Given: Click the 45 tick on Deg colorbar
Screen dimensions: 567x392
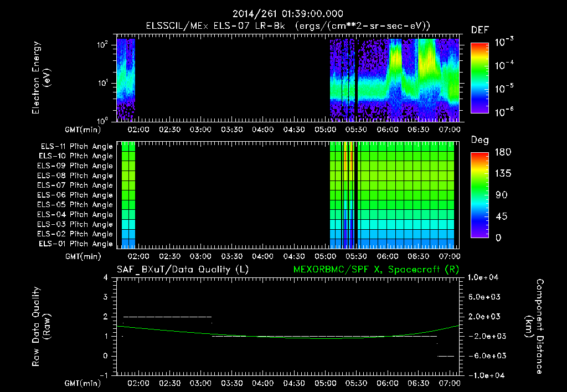Looking at the screenshot, I should click(502, 216).
